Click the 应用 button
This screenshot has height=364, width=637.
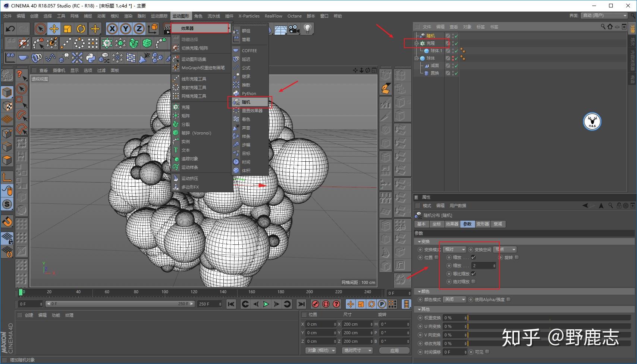(395, 351)
